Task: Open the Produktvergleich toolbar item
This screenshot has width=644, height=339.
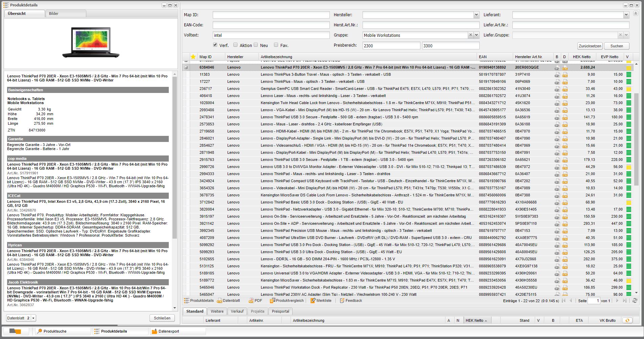Action: click(287, 300)
